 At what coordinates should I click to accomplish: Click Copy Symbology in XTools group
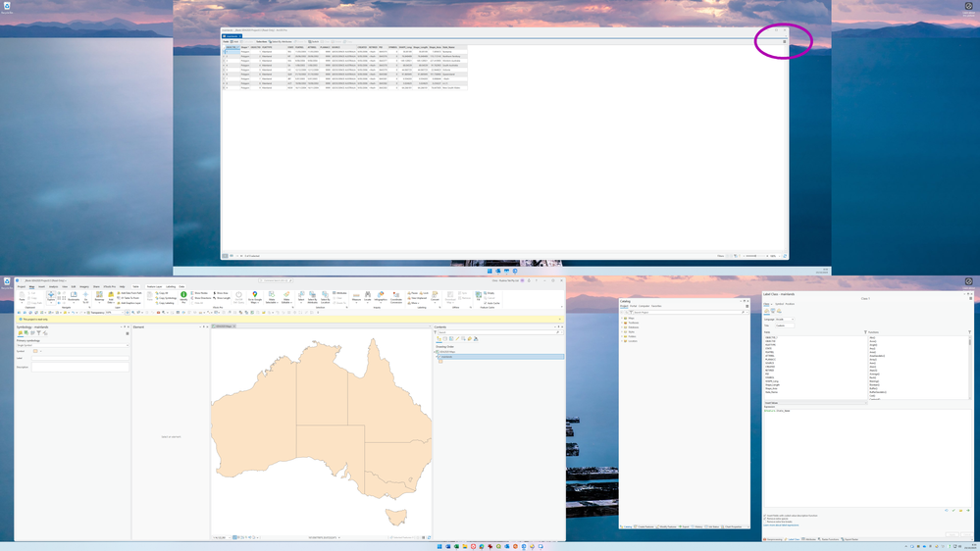point(166,298)
